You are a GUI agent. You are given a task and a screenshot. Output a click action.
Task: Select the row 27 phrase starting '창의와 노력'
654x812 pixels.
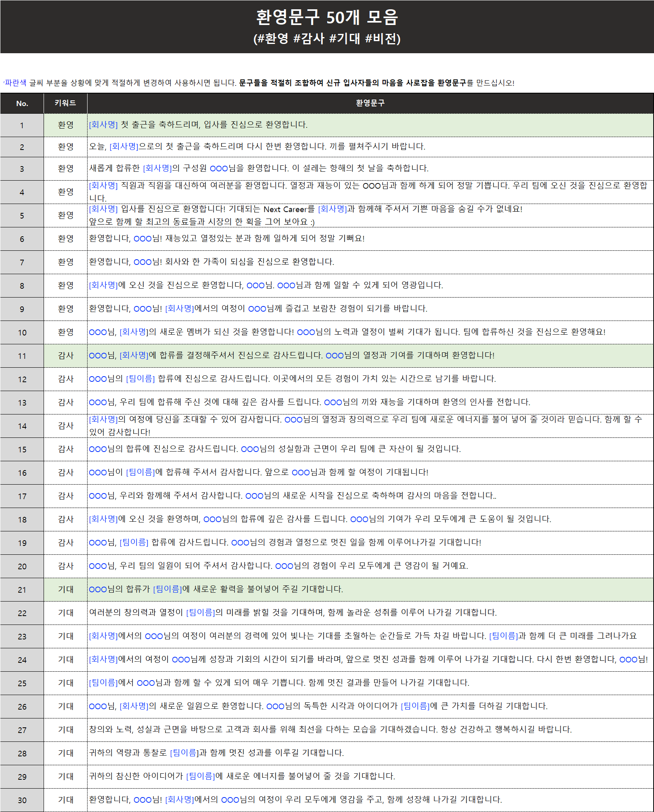[x=330, y=729]
